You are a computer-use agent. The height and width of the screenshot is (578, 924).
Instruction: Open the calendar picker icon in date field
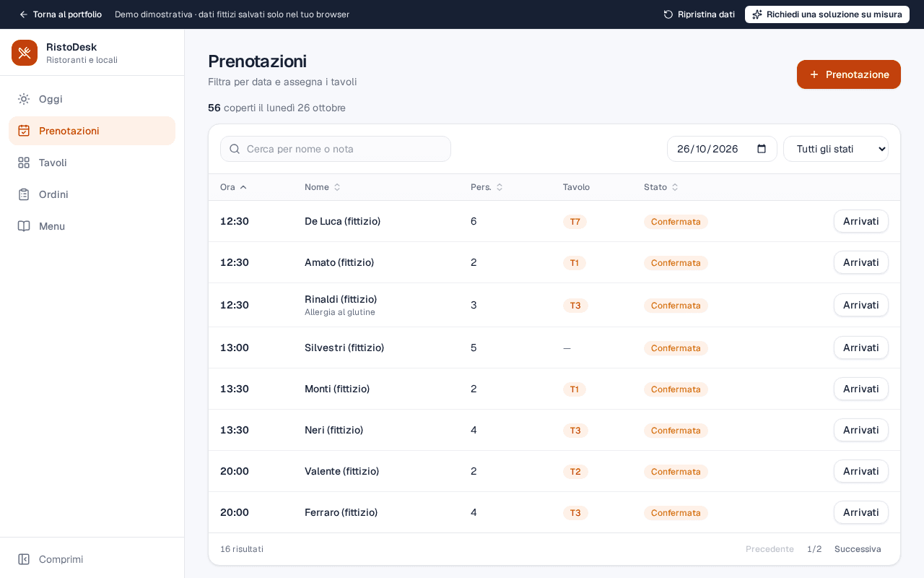(x=762, y=149)
